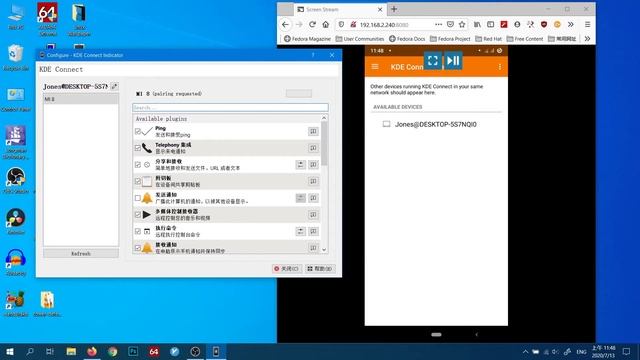Open the Ping plugin about button

(x=313, y=131)
